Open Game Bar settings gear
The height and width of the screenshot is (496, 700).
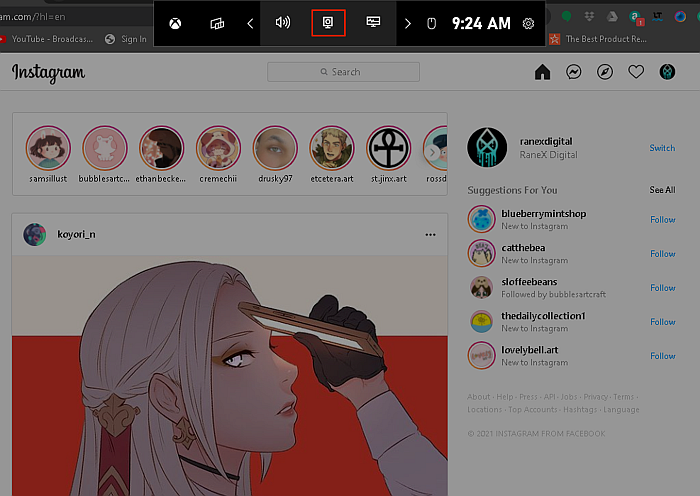pos(528,23)
